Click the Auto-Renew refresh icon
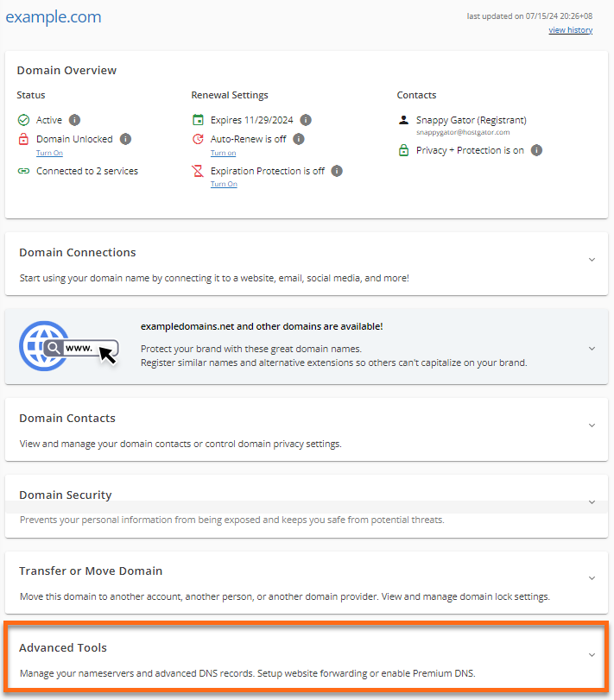The width and height of the screenshot is (614, 700). point(200,139)
